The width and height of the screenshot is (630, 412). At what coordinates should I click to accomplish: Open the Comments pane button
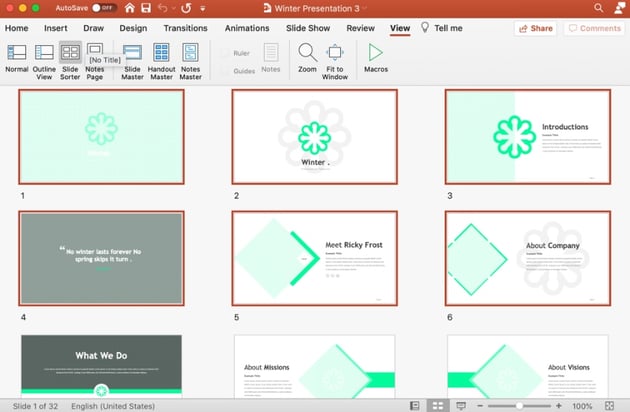pyautogui.click(x=593, y=29)
